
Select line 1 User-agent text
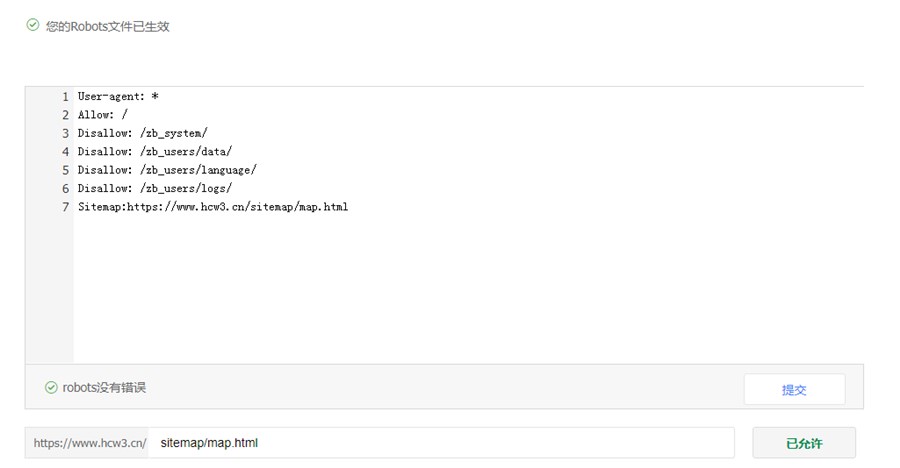pos(118,96)
